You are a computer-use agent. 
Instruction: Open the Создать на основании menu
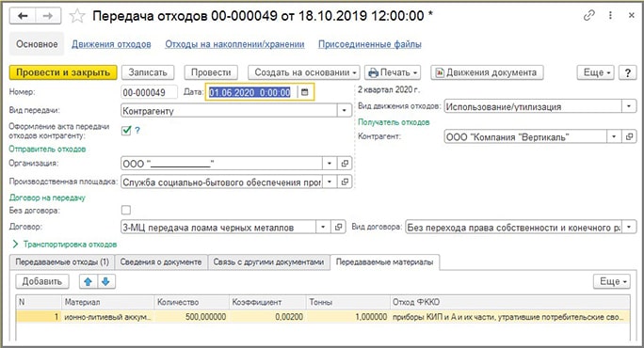coord(303,72)
